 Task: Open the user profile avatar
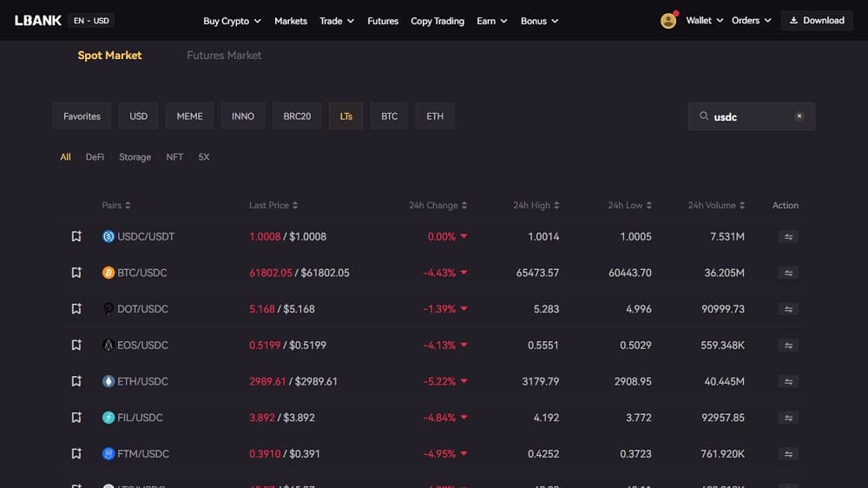pyautogui.click(x=668, y=21)
